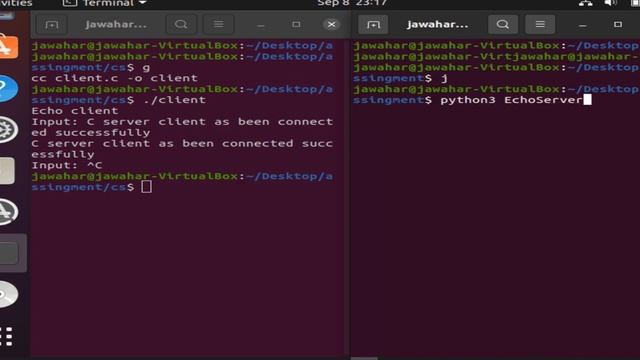Click the 'cc client.c -o client' output line
The height and width of the screenshot is (360, 640).
(x=115, y=78)
